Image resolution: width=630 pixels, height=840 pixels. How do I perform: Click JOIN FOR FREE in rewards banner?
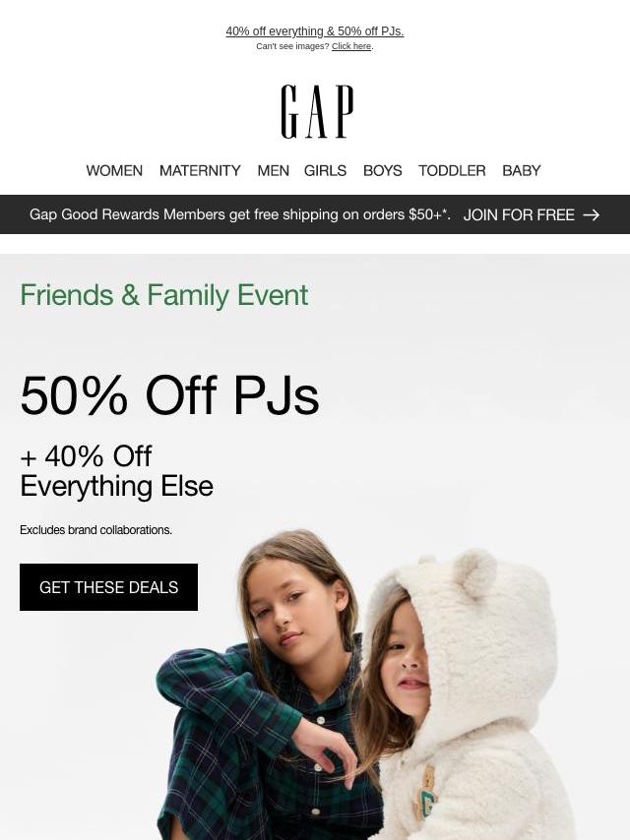coord(519,214)
